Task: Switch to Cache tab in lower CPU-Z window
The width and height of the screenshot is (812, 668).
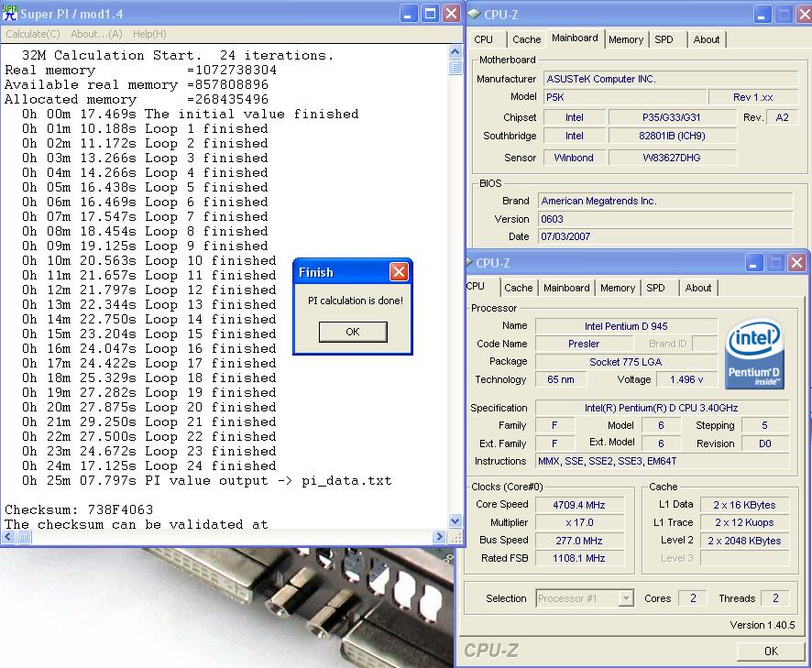Action: 518,288
